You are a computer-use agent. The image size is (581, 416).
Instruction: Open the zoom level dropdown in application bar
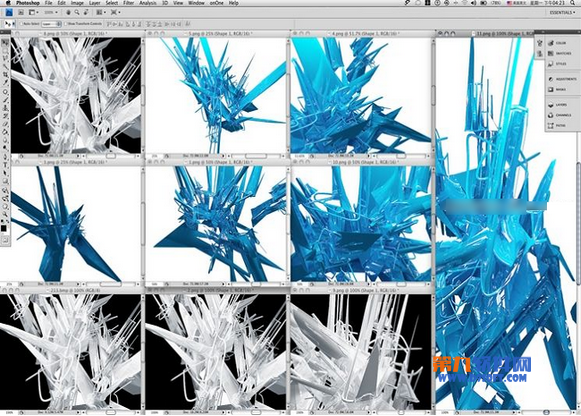pyautogui.click(x=51, y=12)
